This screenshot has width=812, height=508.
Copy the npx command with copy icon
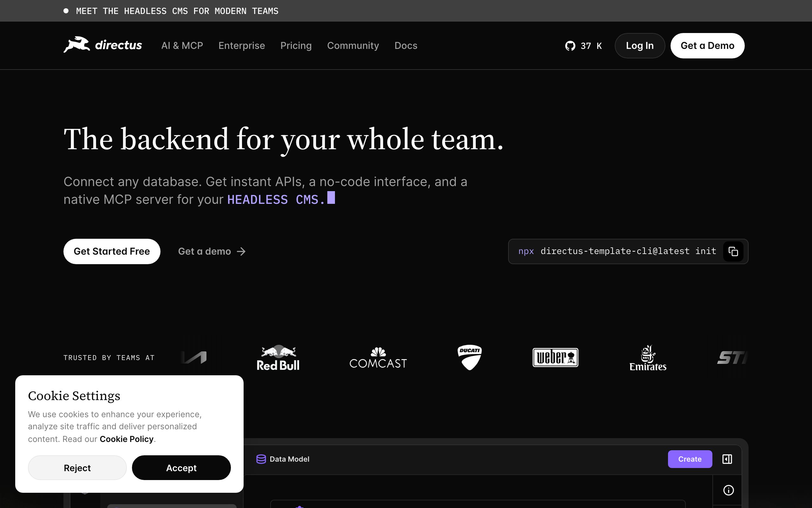point(733,251)
